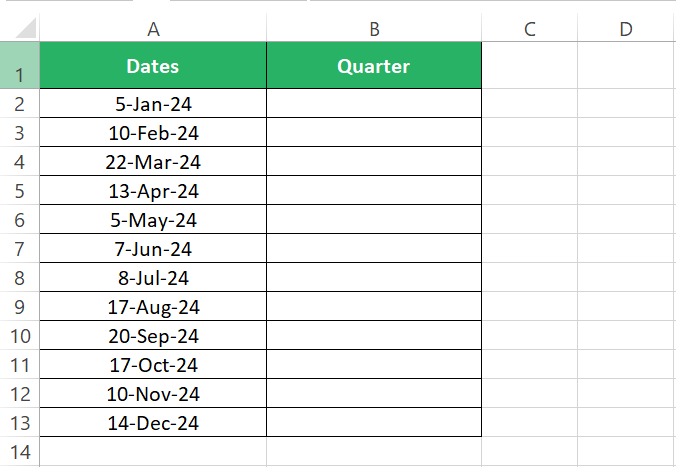Click the empty Quarter cell beside 5-Jan-24
Screen dimensions: 676x467
coord(374,103)
